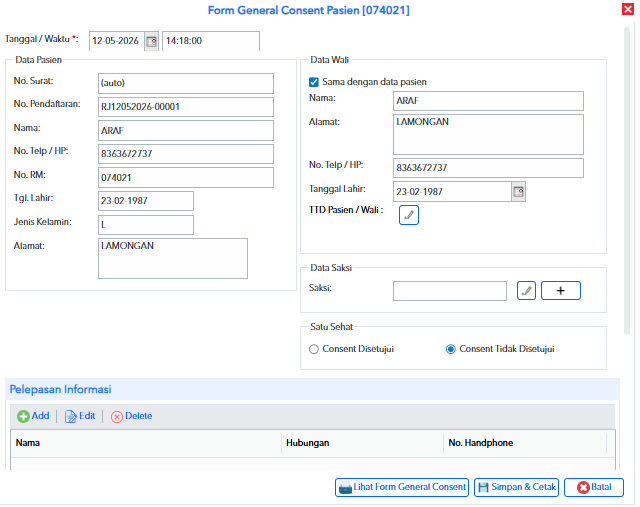Click the empty Saksi name field

coord(450,291)
